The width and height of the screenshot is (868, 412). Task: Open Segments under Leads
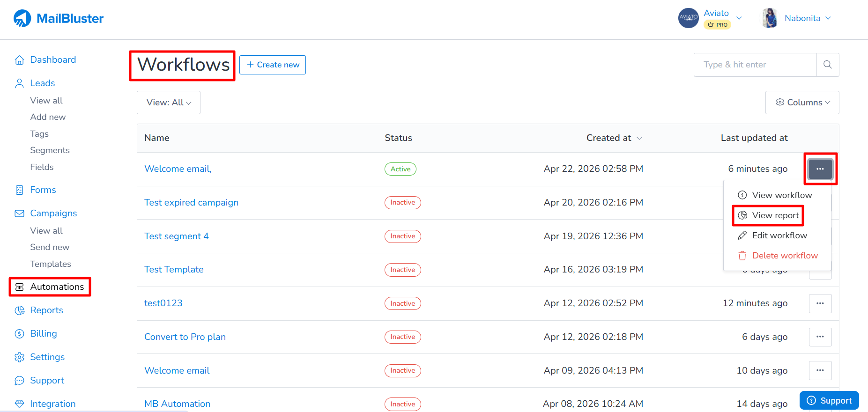pyautogui.click(x=50, y=150)
